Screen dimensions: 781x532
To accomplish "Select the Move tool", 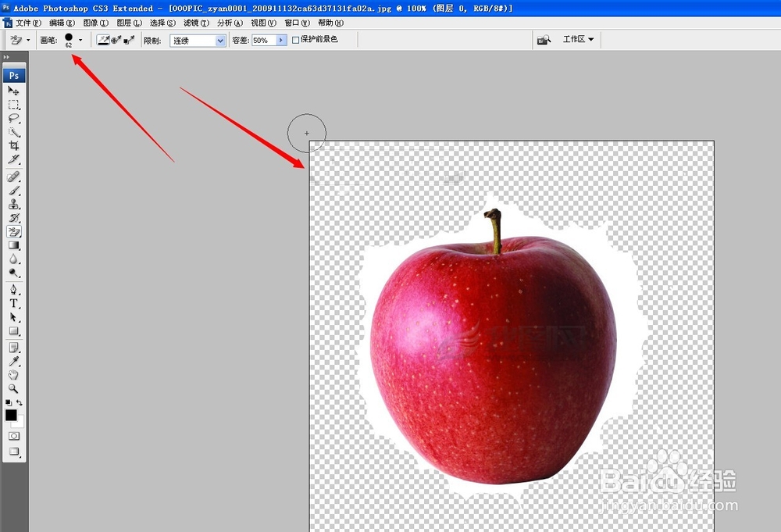I will point(13,91).
